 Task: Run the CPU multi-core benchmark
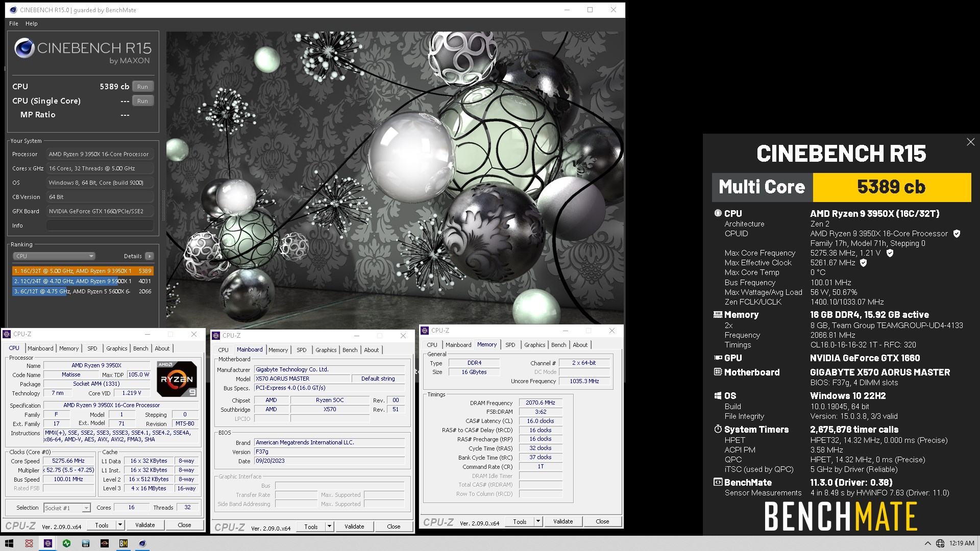click(143, 87)
